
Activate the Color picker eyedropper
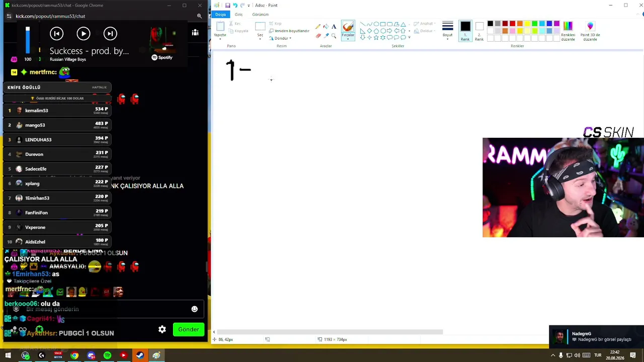(326, 36)
